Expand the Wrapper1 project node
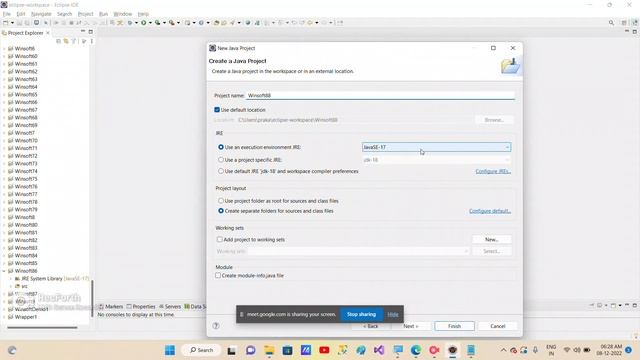This screenshot has height=360, width=640. pyautogui.click(x=4, y=317)
